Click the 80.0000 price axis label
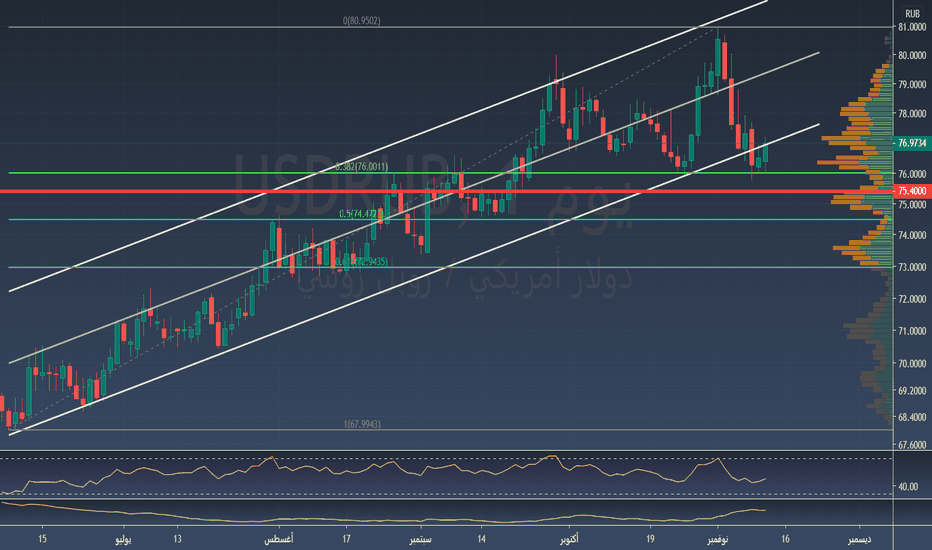The image size is (932, 550). (x=912, y=55)
